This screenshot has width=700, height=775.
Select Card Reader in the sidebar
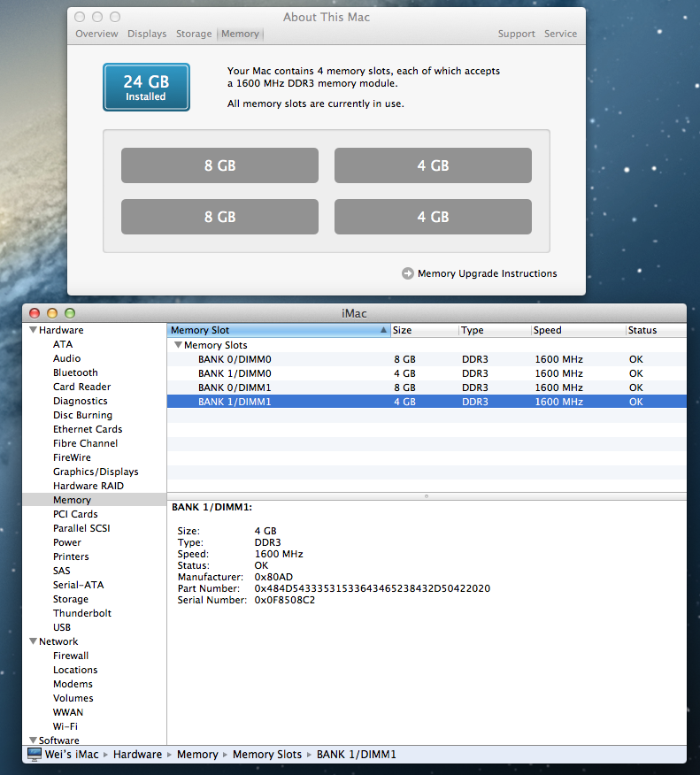coord(82,387)
